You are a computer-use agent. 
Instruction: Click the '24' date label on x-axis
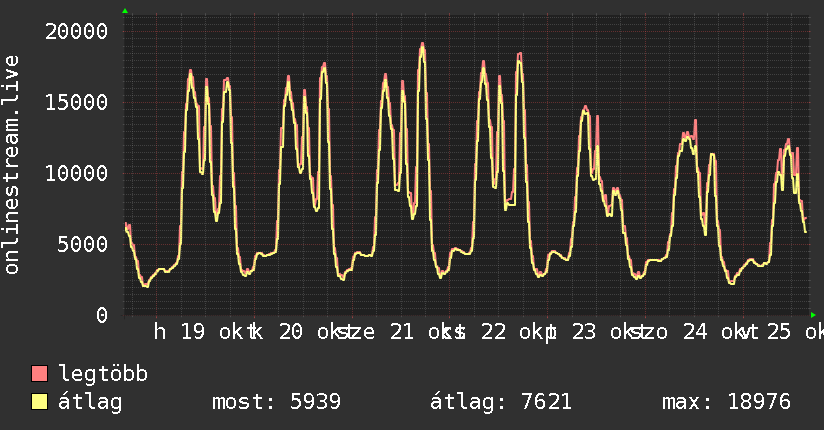[x=695, y=332]
